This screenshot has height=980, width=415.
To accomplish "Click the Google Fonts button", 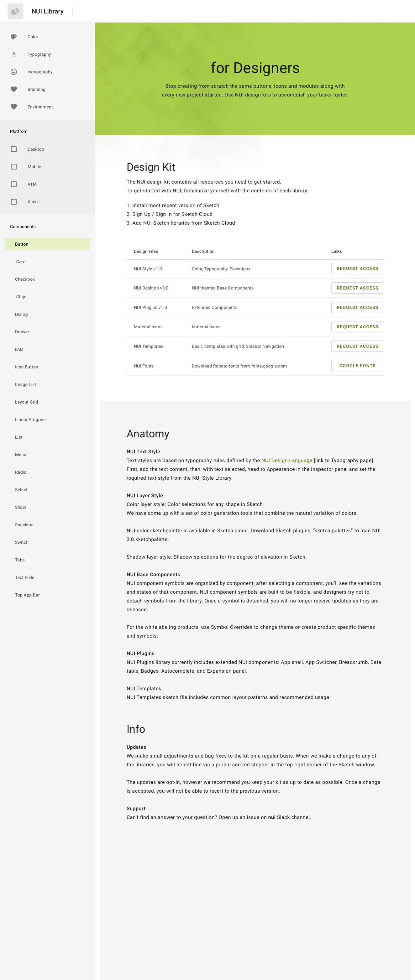I will pos(357,366).
